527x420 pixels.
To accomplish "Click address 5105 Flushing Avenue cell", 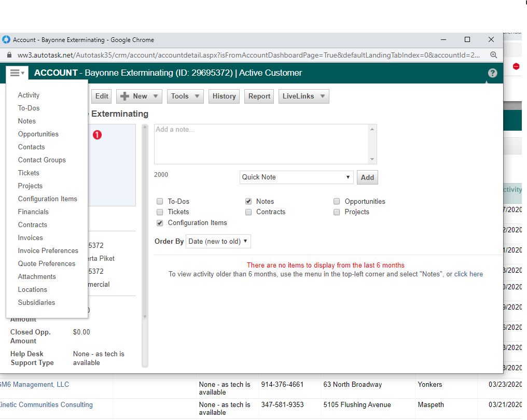I will pos(357,404).
